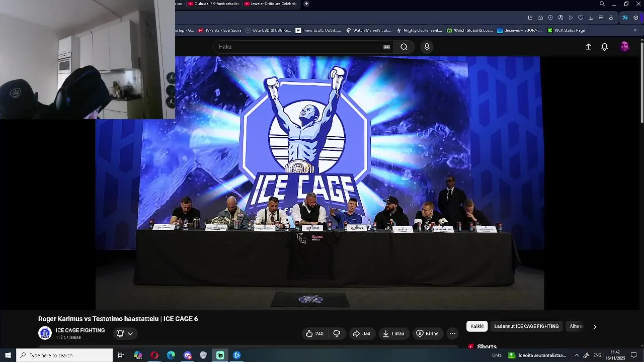Click the browser tab search magnifier icon
Screen dimensions: 644x362
tap(602, 4)
